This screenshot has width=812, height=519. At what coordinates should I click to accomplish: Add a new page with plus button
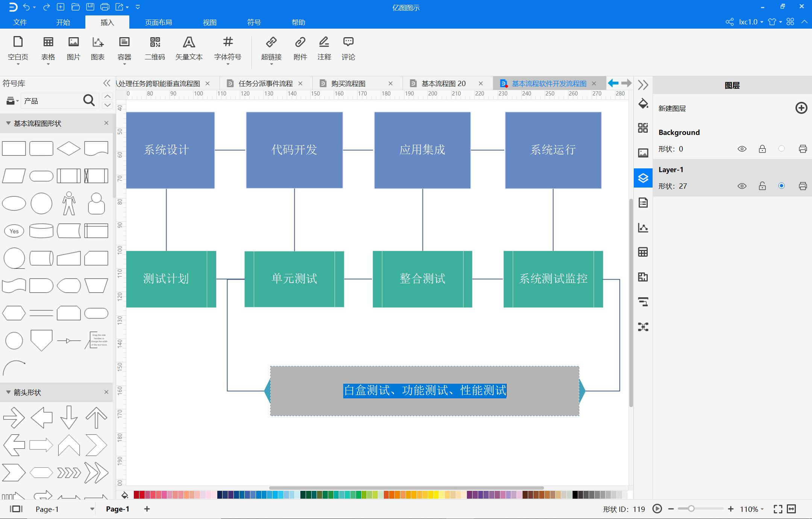point(147,509)
